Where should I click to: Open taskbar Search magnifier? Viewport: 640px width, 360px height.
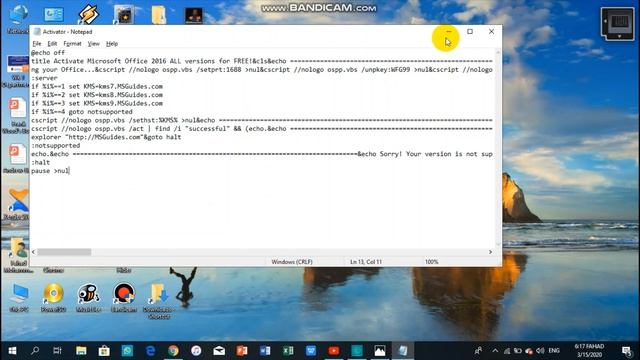click(35, 351)
